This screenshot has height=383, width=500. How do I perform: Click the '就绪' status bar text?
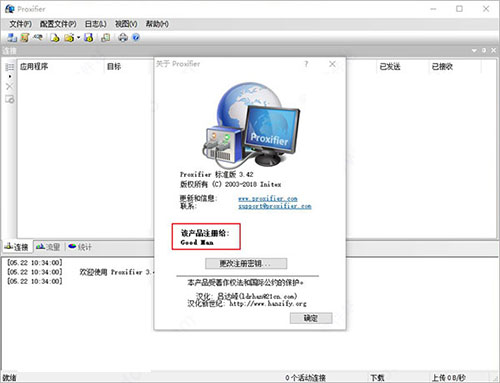9,378
